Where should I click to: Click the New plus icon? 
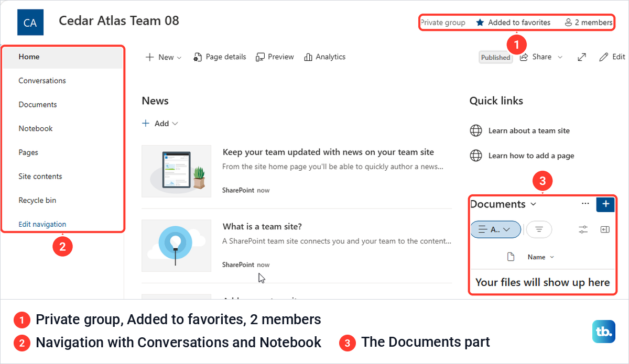click(150, 57)
